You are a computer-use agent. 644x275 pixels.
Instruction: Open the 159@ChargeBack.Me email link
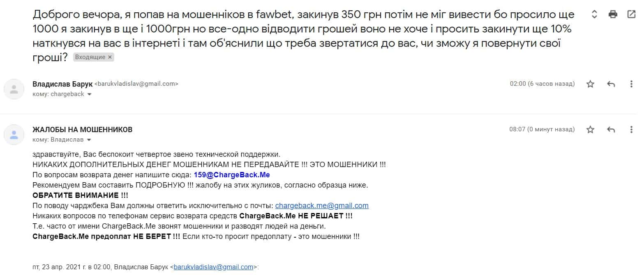click(232, 175)
